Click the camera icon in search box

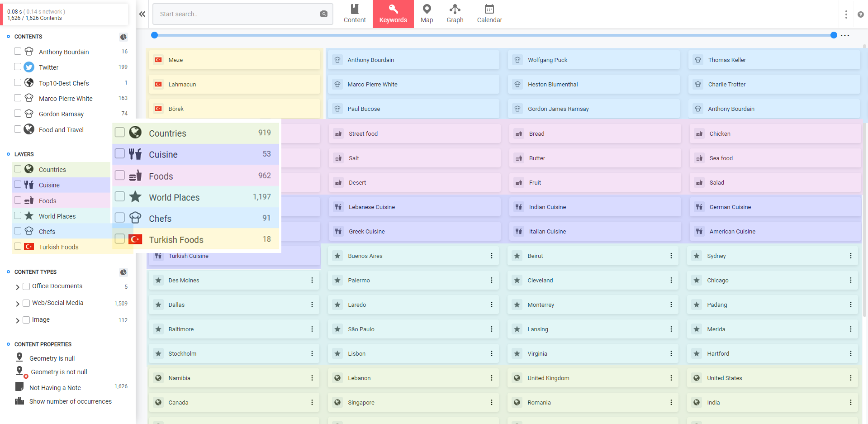click(324, 14)
